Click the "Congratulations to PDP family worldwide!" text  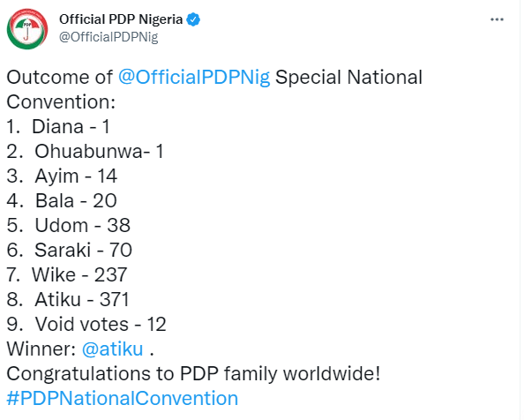pos(193,373)
